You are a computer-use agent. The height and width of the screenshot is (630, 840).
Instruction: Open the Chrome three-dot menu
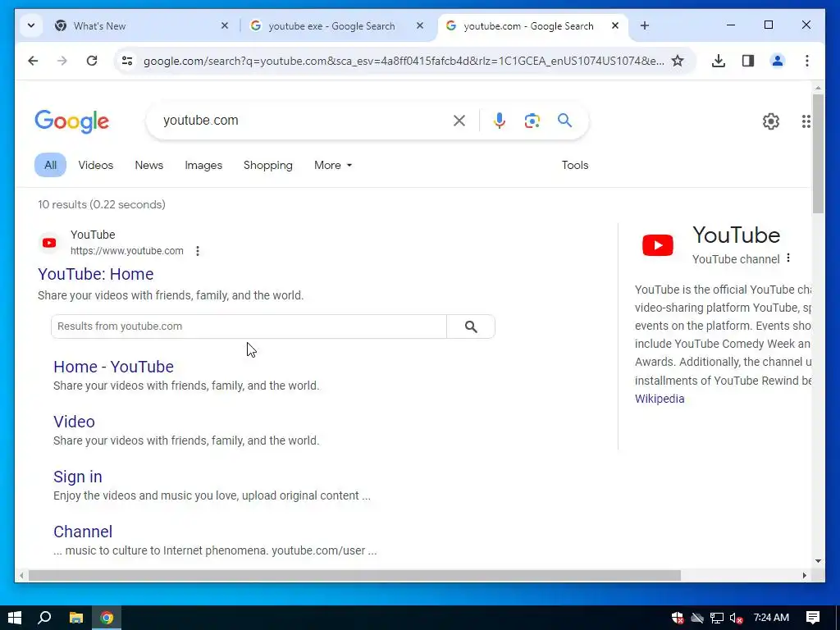click(x=807, y=61)
